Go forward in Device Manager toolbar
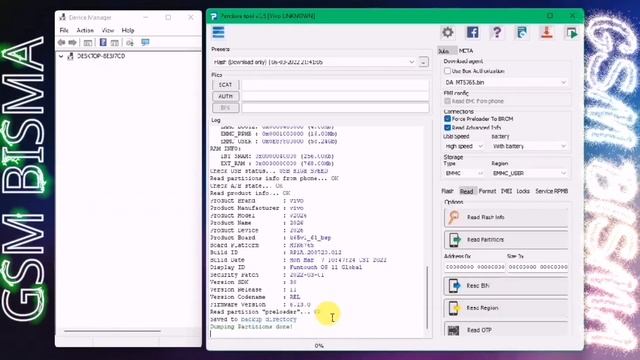640x360 pixels. [x=72, y=42]
